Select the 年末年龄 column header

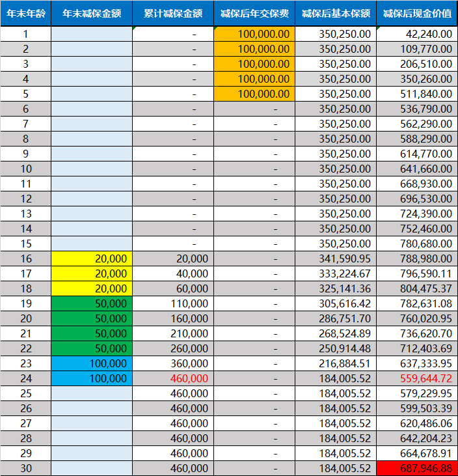coord(26,14)
